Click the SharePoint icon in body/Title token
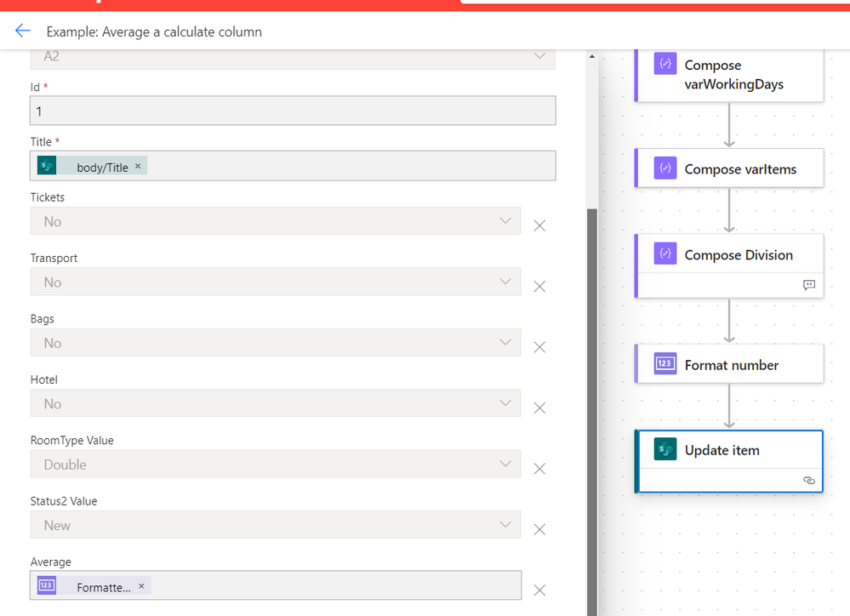 point(47,165)
